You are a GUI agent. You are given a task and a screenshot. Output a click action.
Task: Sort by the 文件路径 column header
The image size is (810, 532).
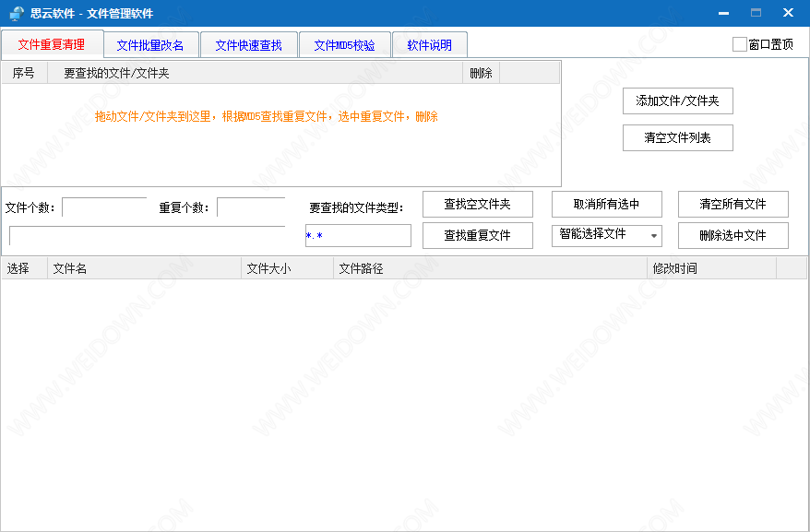[490, 268]
